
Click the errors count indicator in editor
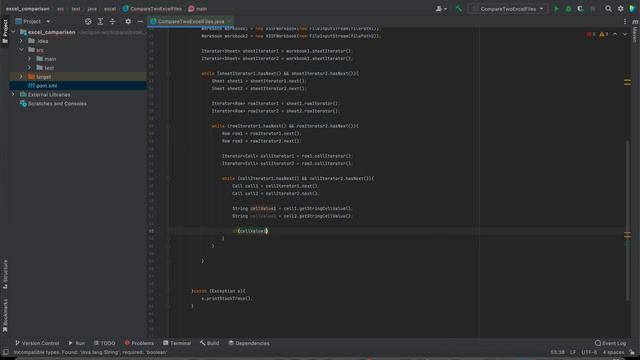(591, 34)
